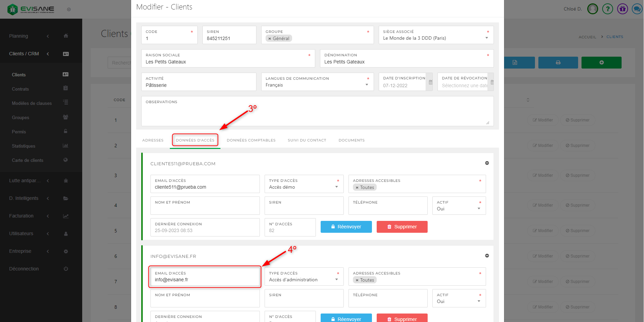Open the Date d'inscription calendar picker
644x322 pixels.
pyautogui.click(x=430, y=82)
